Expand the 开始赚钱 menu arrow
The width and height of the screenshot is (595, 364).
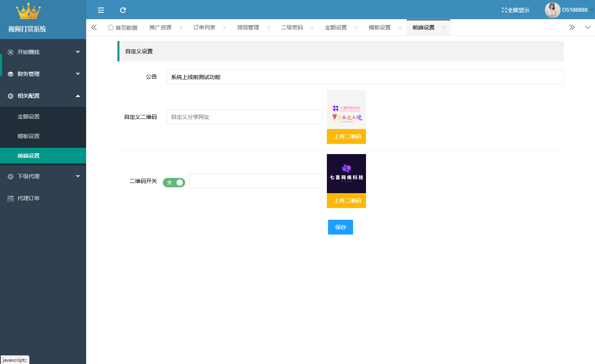pos(78,52)
